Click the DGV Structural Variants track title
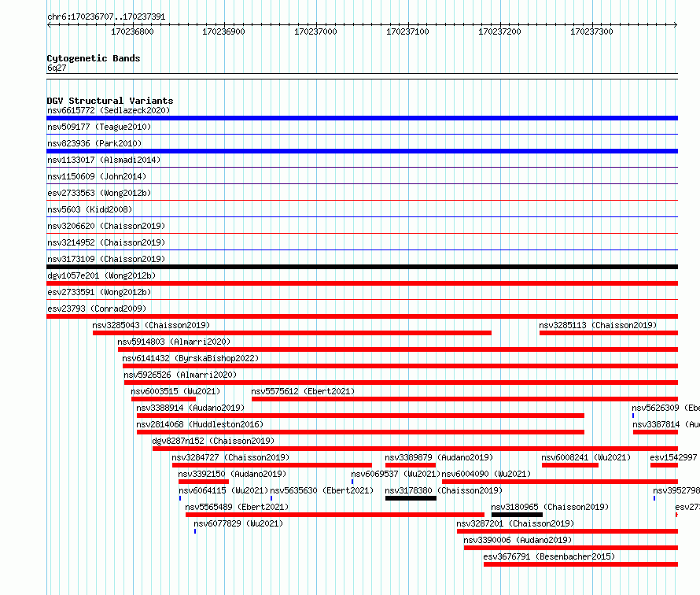This screenshot has height=595, width=700. (x=110, y=101)
